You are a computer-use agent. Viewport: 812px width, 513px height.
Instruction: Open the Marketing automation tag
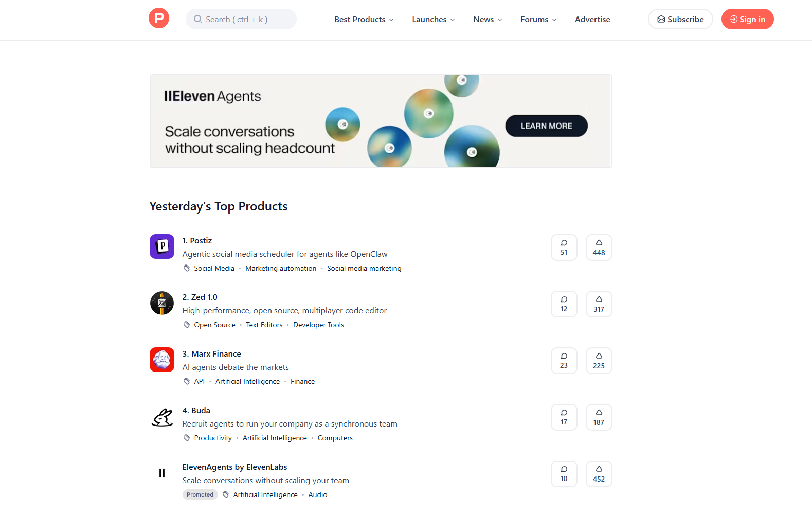coord(281,268)
